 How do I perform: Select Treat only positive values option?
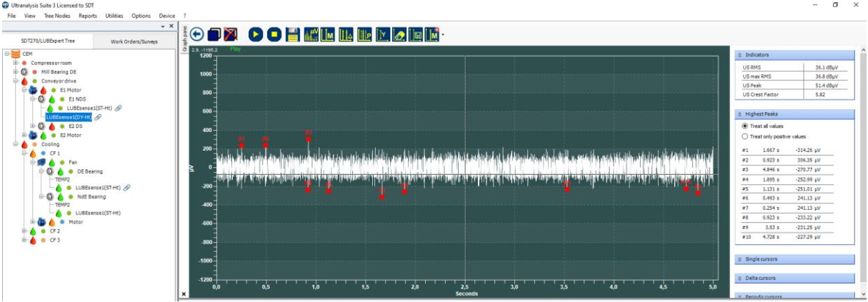tap(746, 136)
